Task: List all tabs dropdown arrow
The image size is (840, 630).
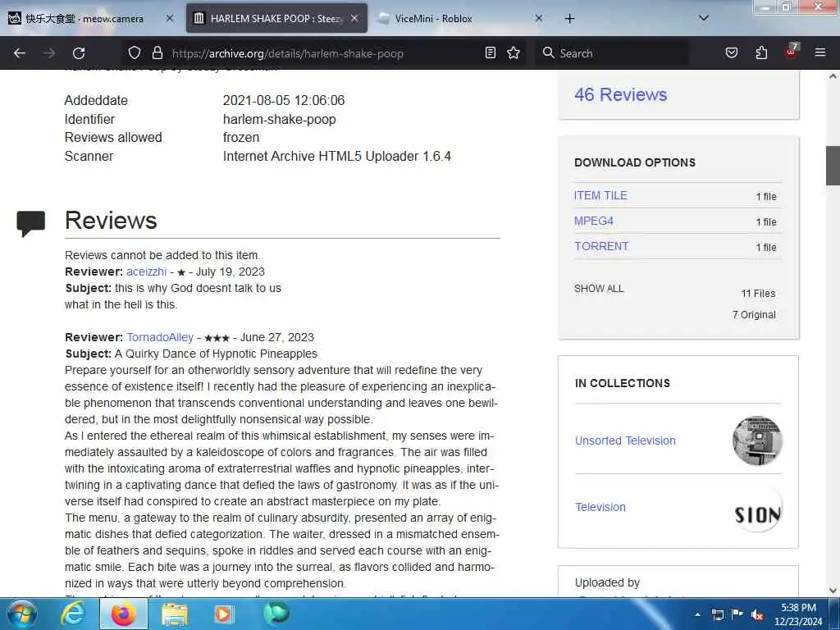Action: tap(704, 18)
